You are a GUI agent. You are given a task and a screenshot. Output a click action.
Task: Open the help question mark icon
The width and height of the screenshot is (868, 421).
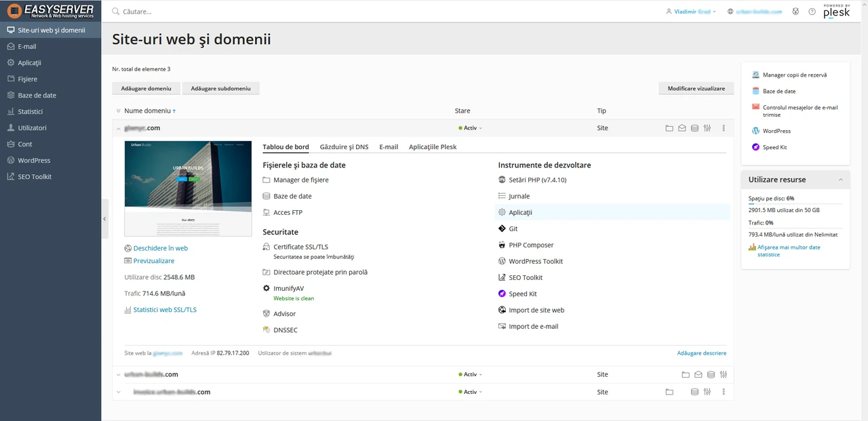(x=812, y=11)
